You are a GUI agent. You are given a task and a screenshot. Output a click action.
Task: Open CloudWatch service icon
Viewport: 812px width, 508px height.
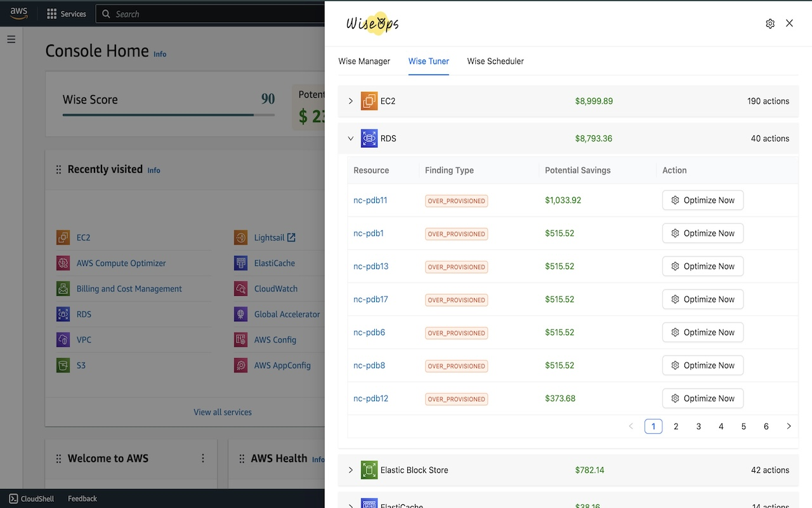240,288
